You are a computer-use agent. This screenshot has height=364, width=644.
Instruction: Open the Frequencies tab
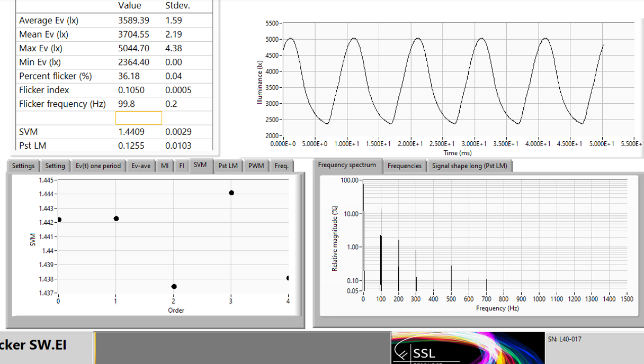pos(405,166)
